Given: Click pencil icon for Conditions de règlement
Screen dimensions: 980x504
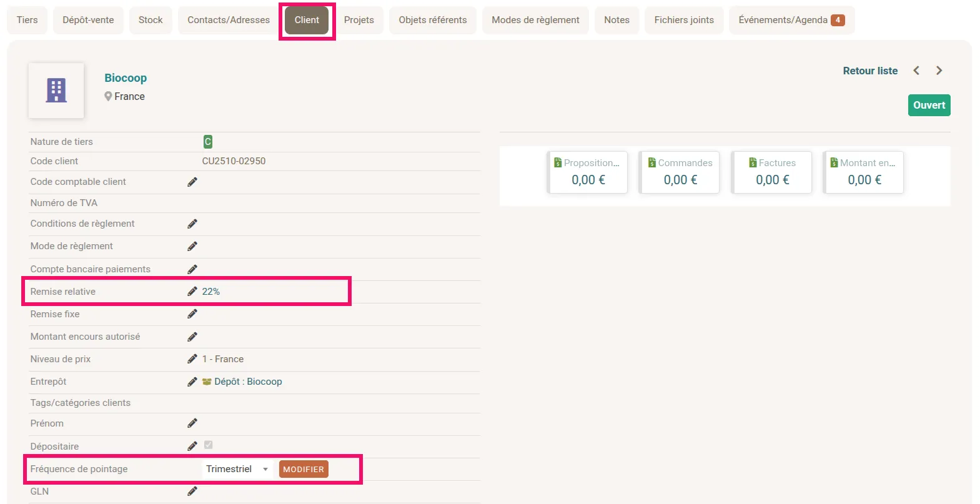Looking at the screenshot, I should click(192, 224).
